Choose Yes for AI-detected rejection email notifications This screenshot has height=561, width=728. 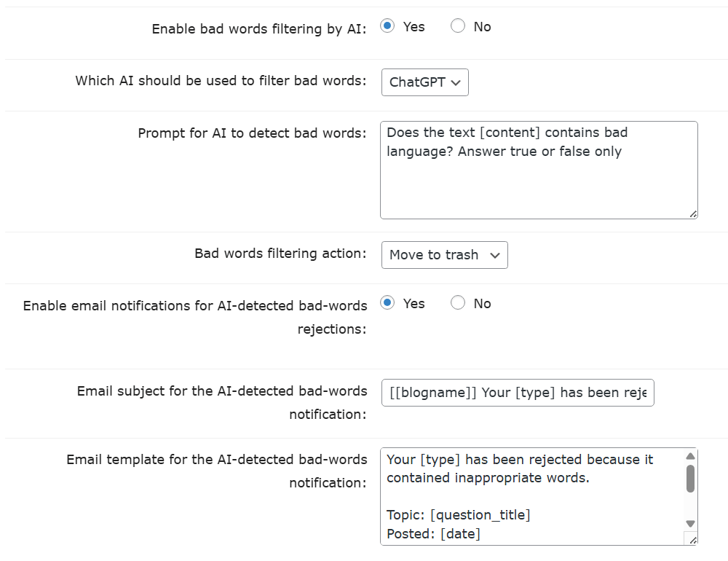coord(387,304)
